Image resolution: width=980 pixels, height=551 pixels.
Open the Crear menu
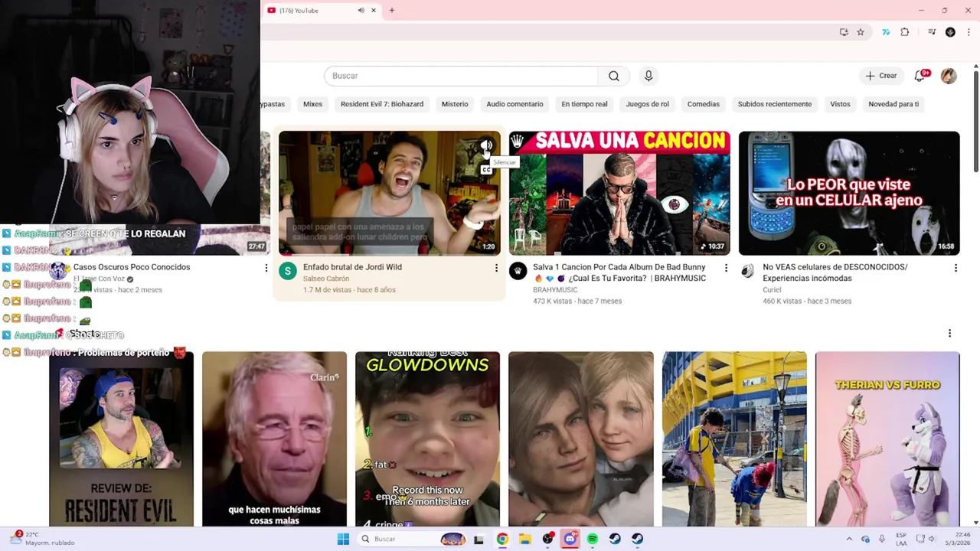tap(880, 76)
